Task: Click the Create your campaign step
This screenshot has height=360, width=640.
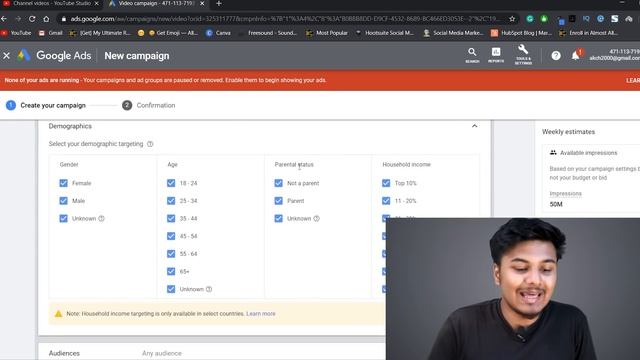Action: (46, 105)
